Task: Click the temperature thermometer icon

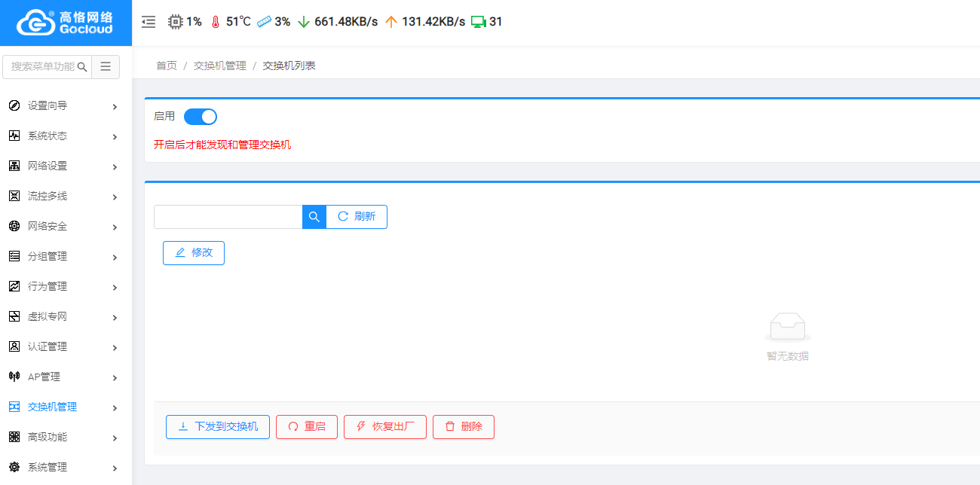Action: [216, 22]
